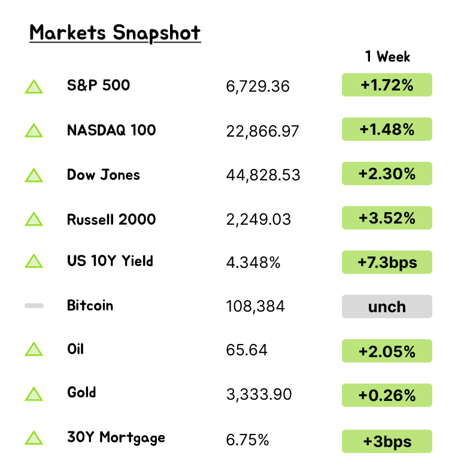Click the 1 Week column header
The height and width of the screenshot is (471, 476).
pyautogui.click(x=387, y=57)
